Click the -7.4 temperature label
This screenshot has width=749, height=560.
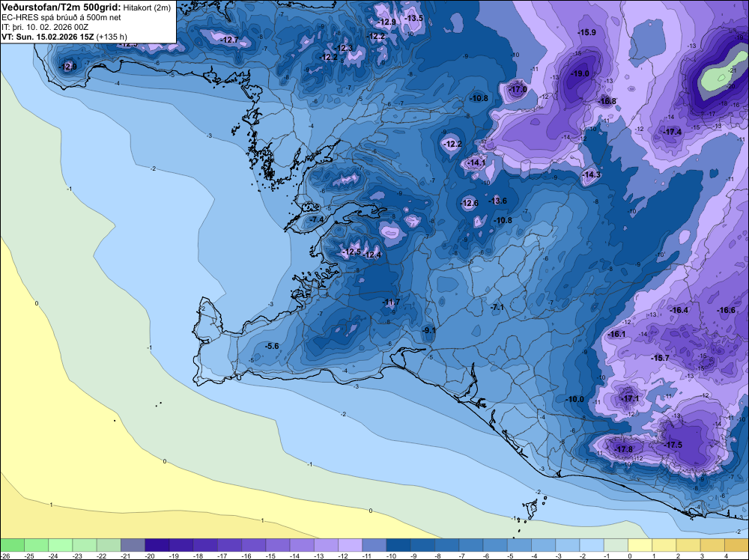pos(316,219)
